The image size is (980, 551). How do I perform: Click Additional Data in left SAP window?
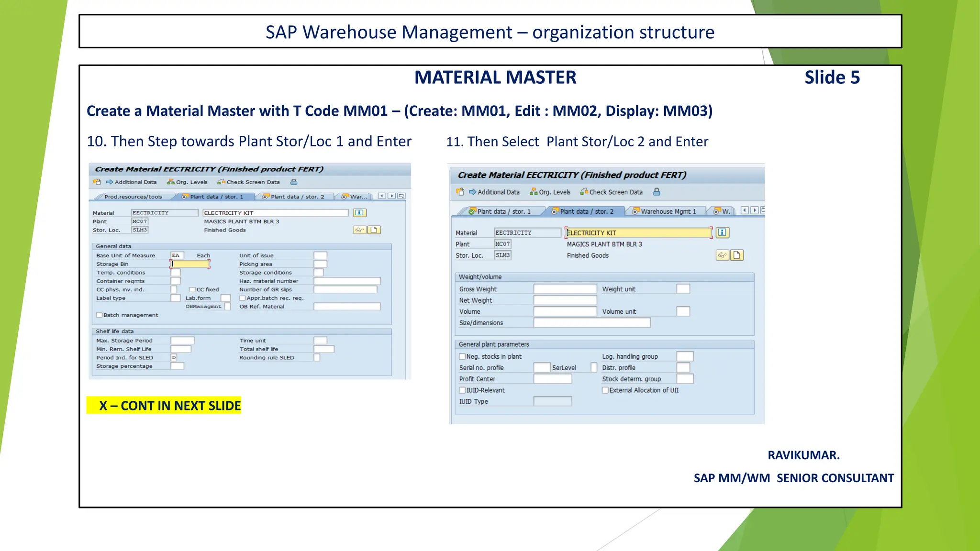coord(131,182)
